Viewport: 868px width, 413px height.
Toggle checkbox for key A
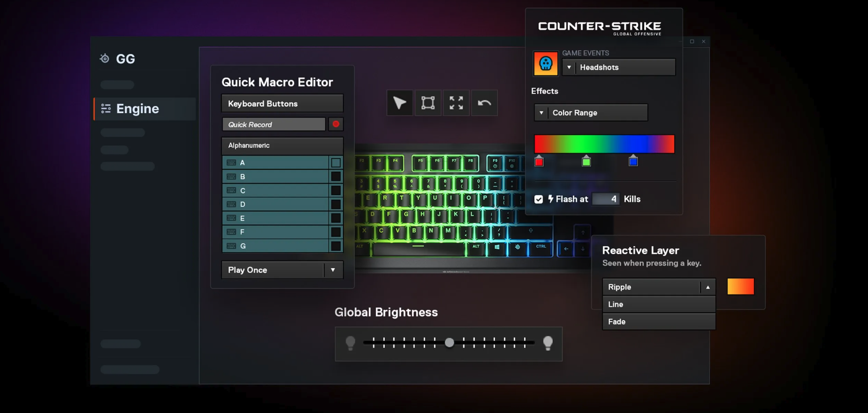pyautogui.click(x=336, y=162)
